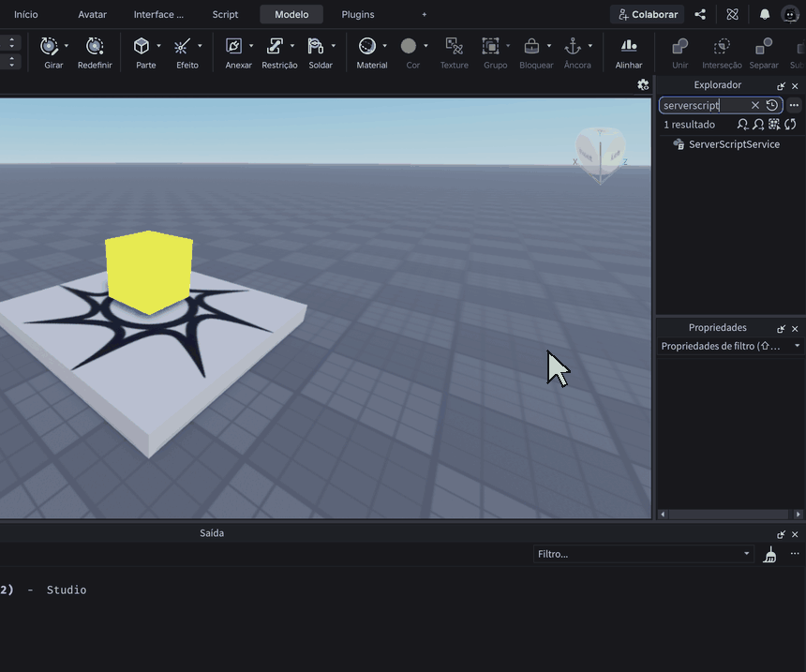Click the Colaborar button

tap(648, 14)
